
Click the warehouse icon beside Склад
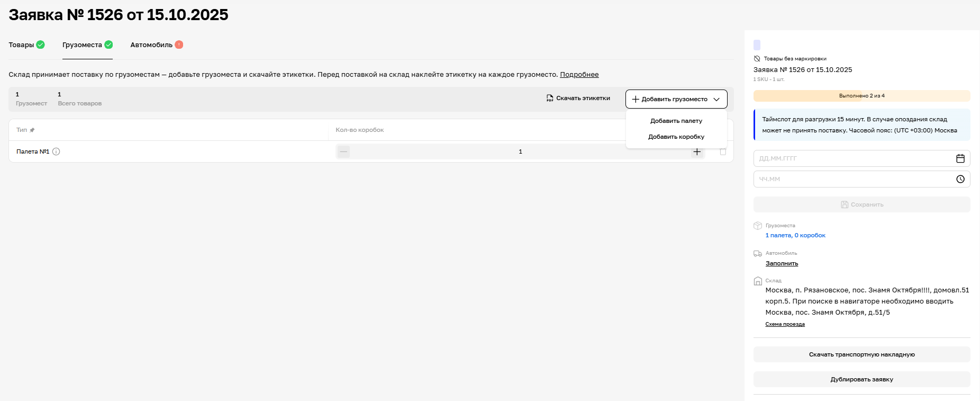click(758, 281)
